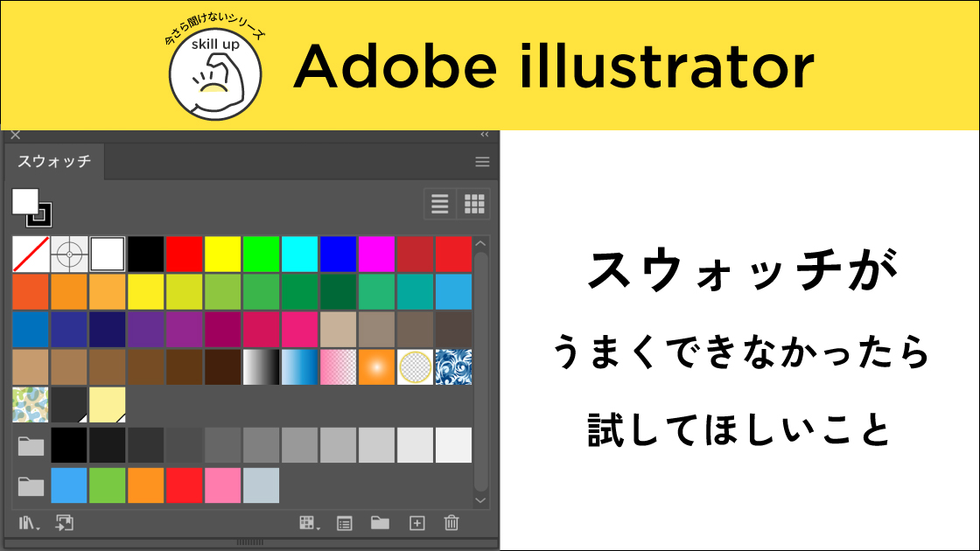This screenshot has width=980, height=551.
Task: Select the white fill box indicator
Action: [x=25, y=201]
